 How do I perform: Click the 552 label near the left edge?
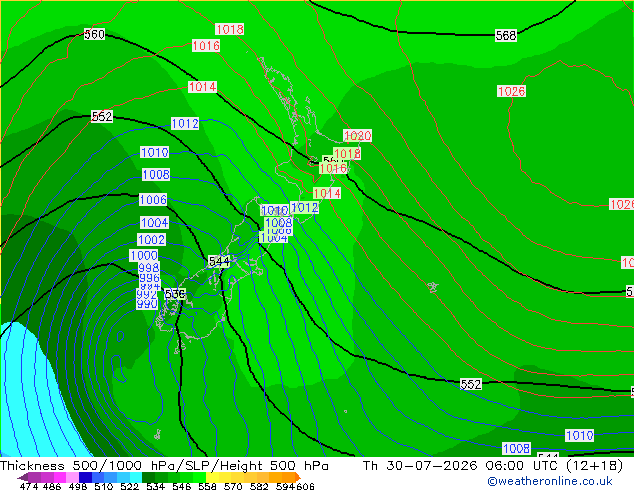click(101, 116)
